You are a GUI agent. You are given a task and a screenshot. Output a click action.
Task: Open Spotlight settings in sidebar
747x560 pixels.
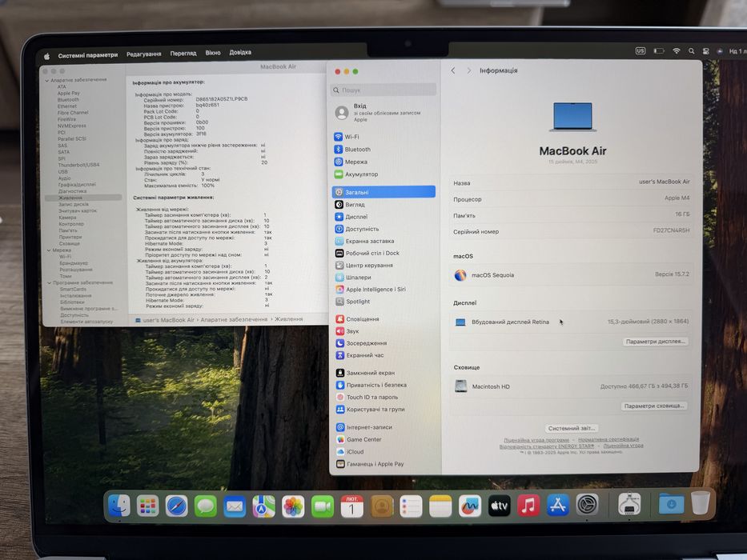click(x=352, y=302)
